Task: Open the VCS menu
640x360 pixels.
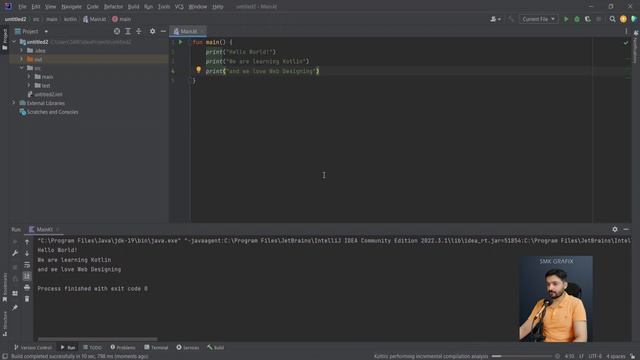Action: [x=179, y=7]
